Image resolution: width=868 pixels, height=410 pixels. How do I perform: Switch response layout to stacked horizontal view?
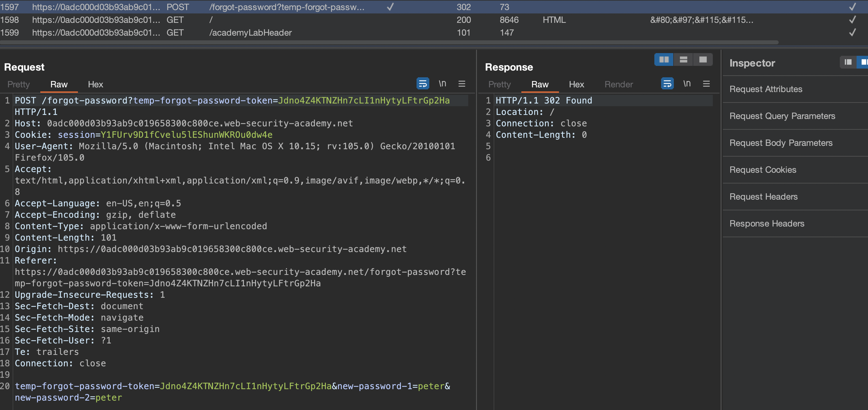tap(683, 60)
